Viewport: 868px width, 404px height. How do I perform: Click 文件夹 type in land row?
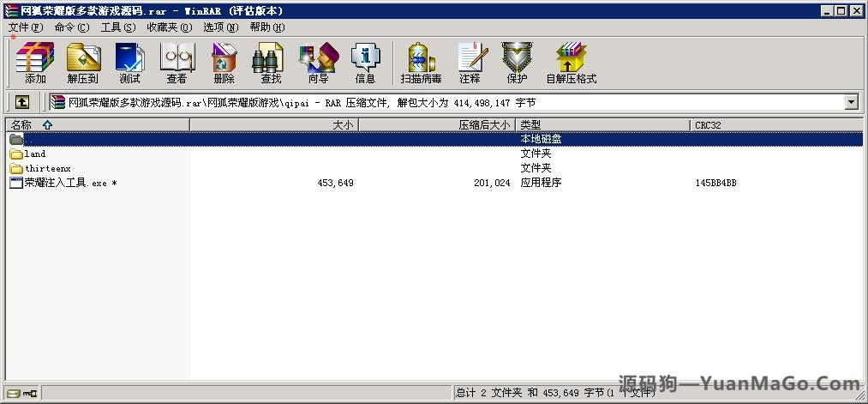pyautogui.click(x=536, y=154)
